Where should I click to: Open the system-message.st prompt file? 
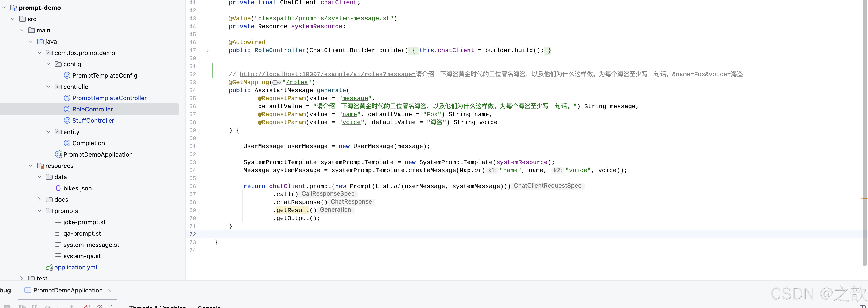click(91, 245)
